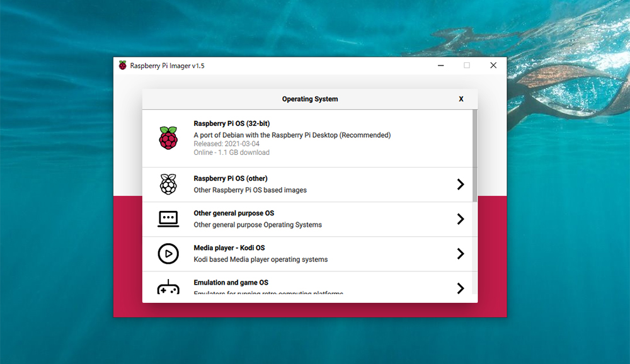Click the gamepad icon for Emulation and game OS

coord(168,287)
